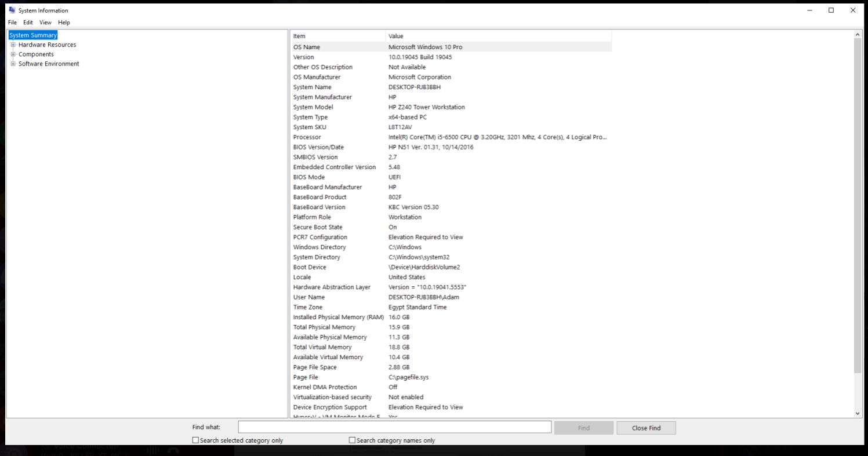
Task: Select the System Model row
Action: [x=451, y=107]
